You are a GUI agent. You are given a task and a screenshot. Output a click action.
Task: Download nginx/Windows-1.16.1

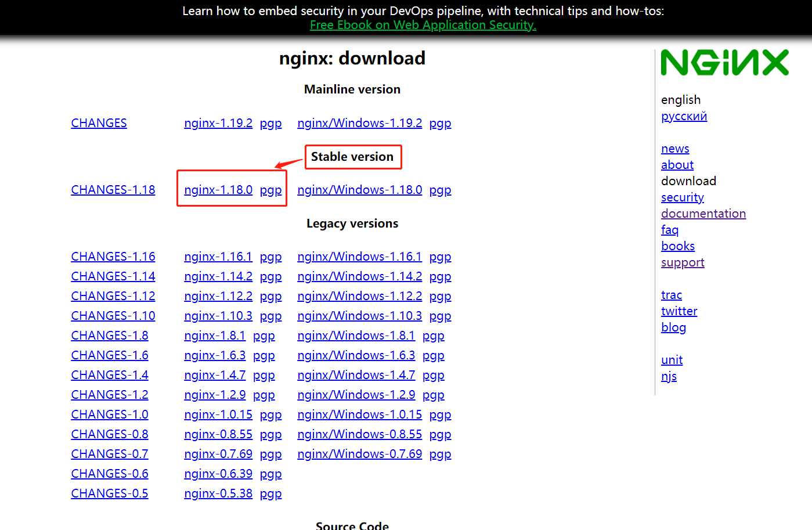pos(360,257)
